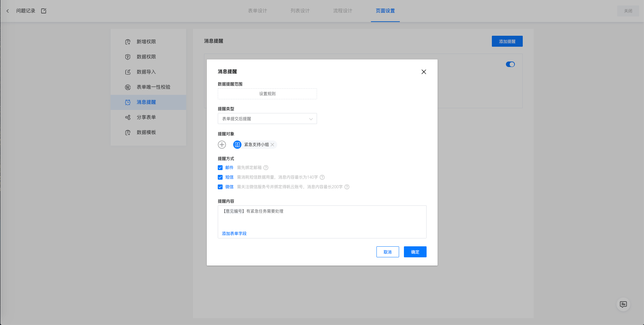Uncheck the 短信 reminder checkbox
644x325 pixels.
click(x=220, y=177)
